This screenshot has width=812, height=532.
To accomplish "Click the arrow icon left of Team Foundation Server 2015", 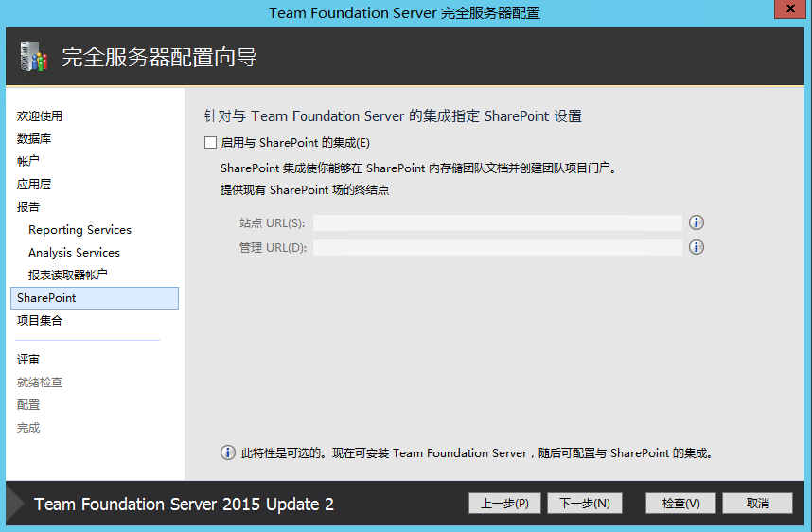I will pos(15,504).
